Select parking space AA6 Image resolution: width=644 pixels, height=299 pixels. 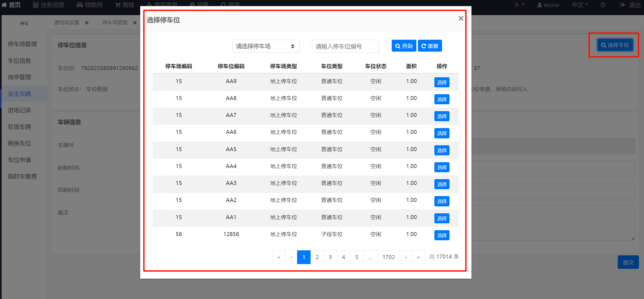442,133
